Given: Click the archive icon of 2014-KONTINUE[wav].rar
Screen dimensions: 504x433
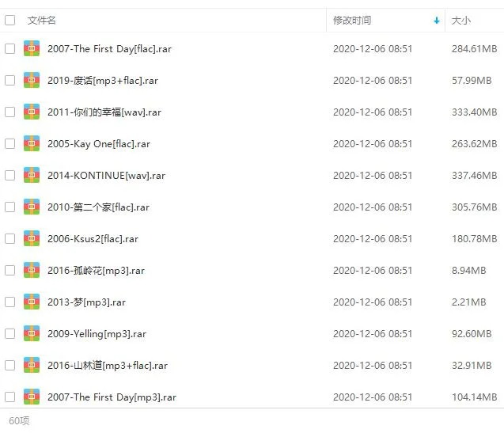Looking at the screenshot, I should pos(32,175).
